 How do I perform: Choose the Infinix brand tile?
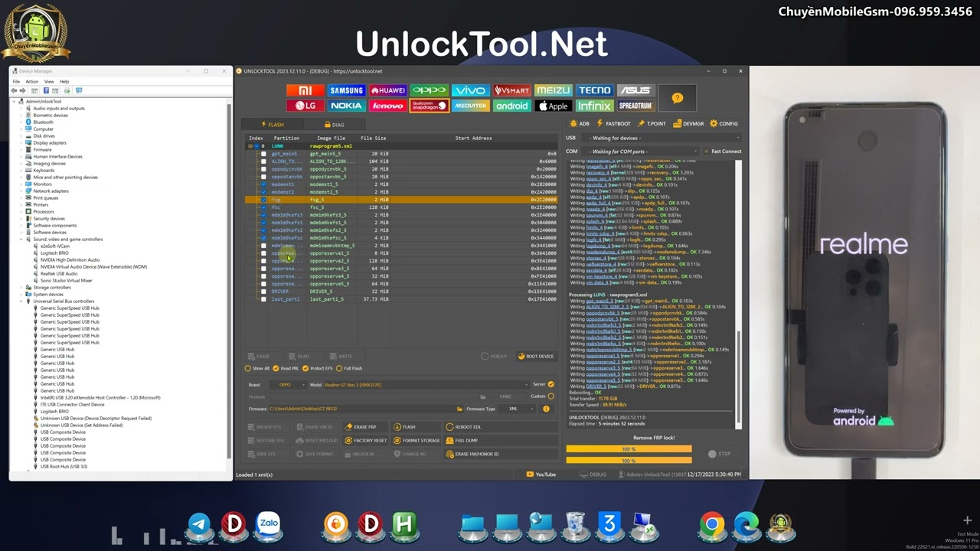tap(594, 106)
